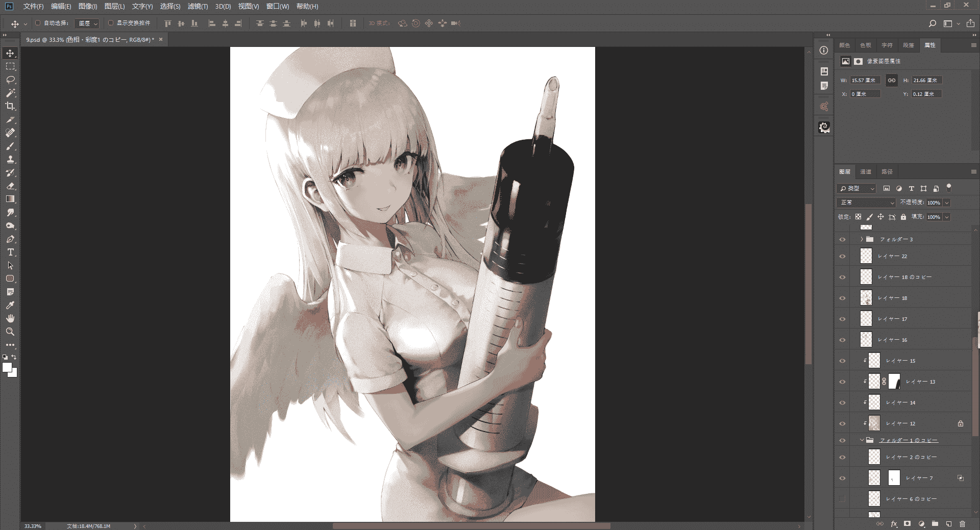This screenshot has width=980, height=530.
Task: Click the link width-height chain button
Action: pos(892,80)
